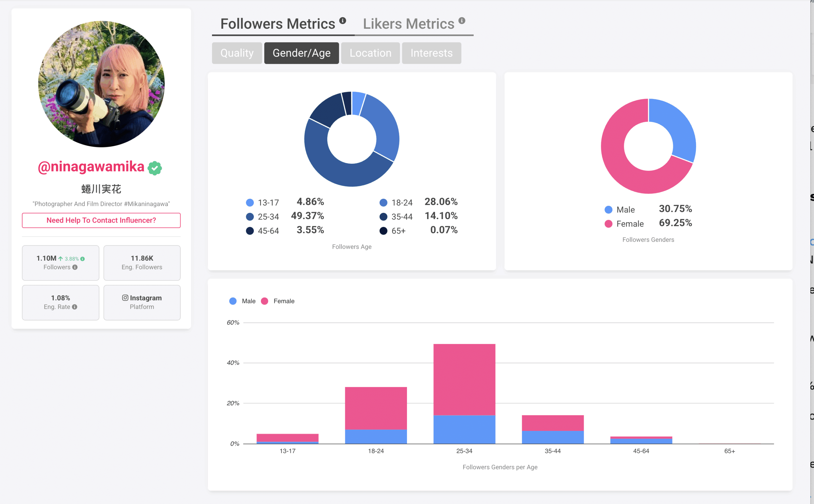Click the Instagram platform icon
Viewport: 814px width, 504px height.
[125, 298]
